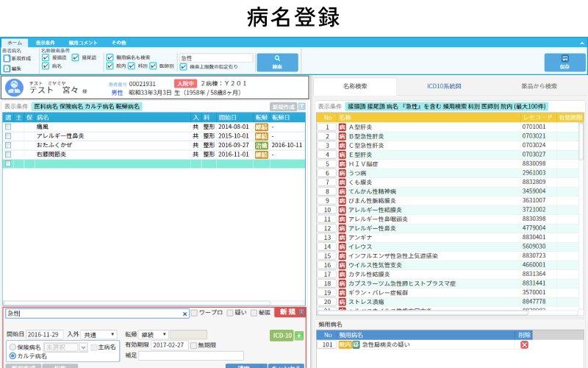Viewport: 588px width, 368px height.
Task: Click the 新規作成 document icon in ribbon
Action: [7, 58]
